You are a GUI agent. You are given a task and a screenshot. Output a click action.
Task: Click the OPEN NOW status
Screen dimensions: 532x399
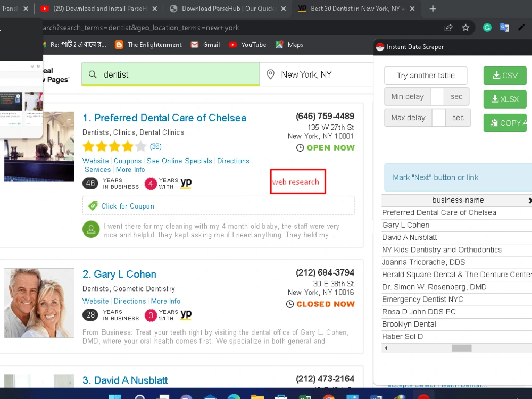tap(326, 147)
